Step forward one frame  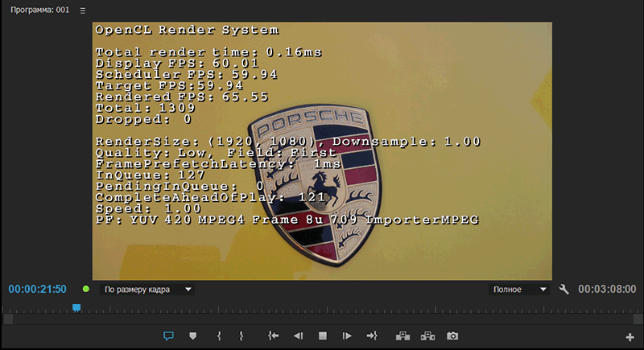(x=347, y=336)
